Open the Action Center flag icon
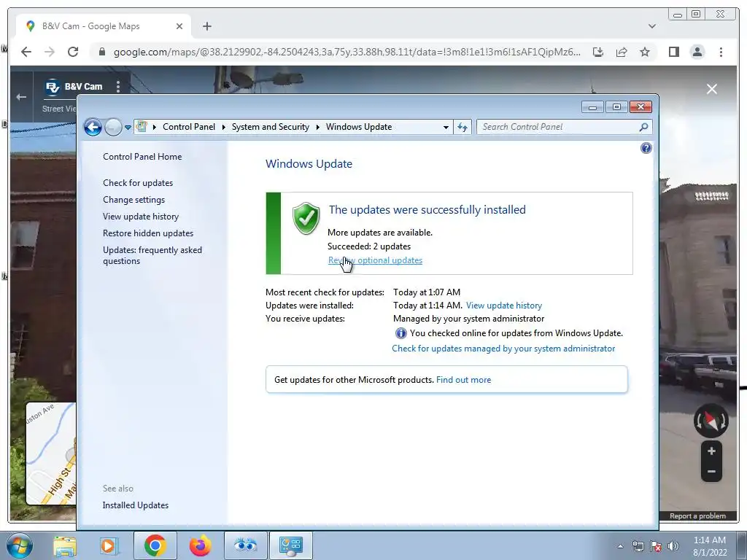 [656, 546]
